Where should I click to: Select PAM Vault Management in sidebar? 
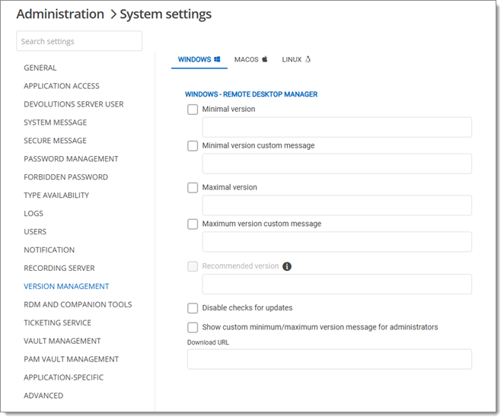click(71, 359)
